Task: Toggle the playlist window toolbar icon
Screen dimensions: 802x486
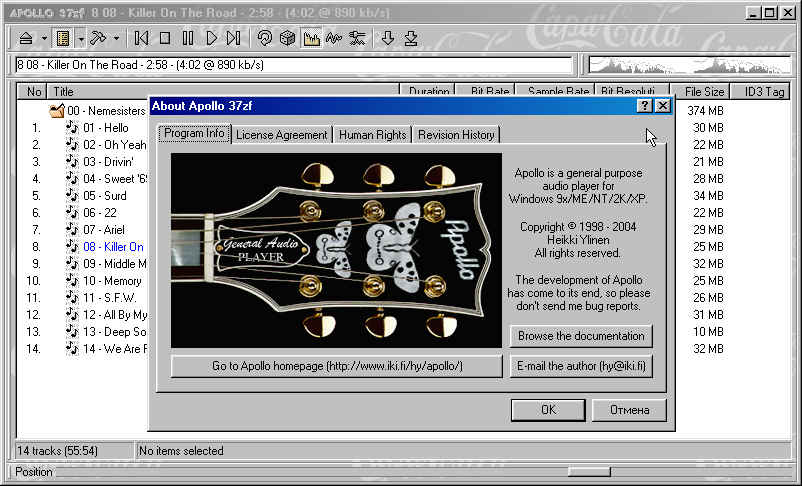Action: click(63, 38)
